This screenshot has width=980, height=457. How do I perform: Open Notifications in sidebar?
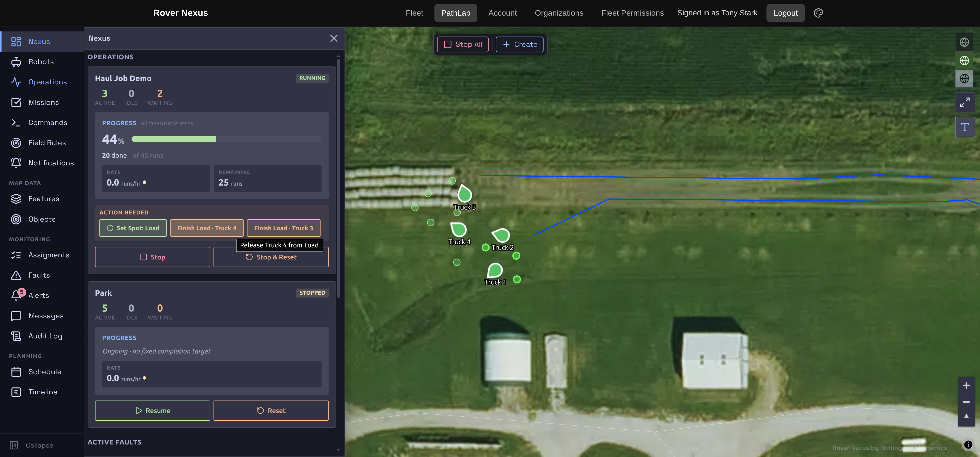click(42, 163)
